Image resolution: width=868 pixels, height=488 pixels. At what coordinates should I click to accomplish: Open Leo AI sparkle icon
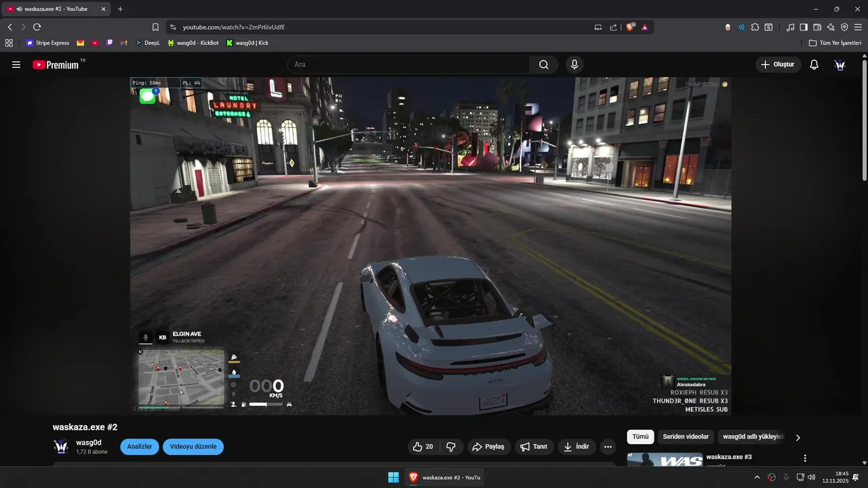(x=831, y=27)
